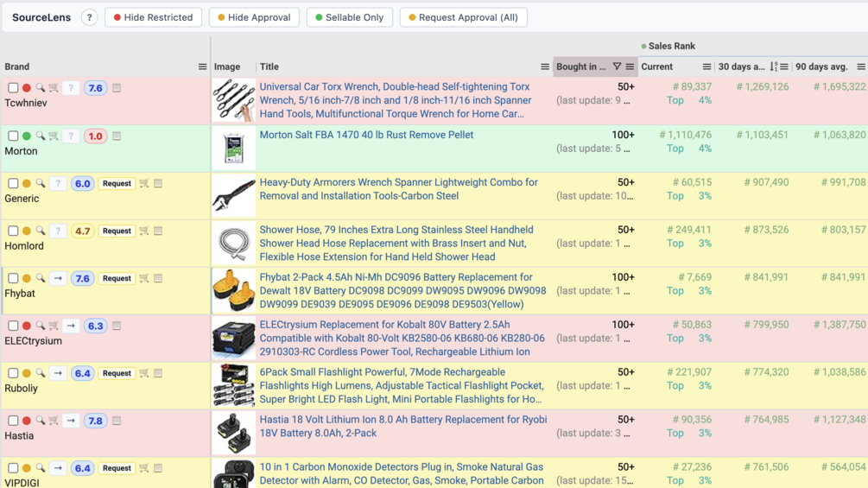Click the 4.7 score badge for Homlord
Image resolution: width=868 pixels, height=488 pixels.
[83, 231]
